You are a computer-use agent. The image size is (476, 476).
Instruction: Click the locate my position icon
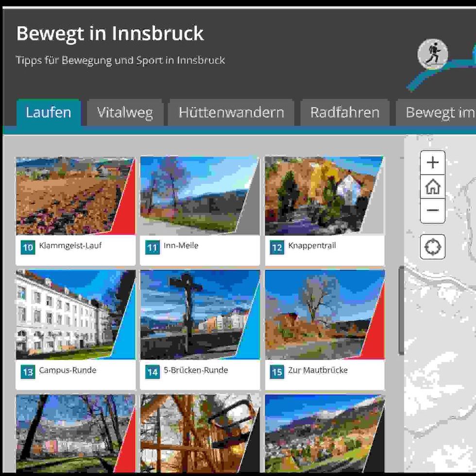click(432, 247)
